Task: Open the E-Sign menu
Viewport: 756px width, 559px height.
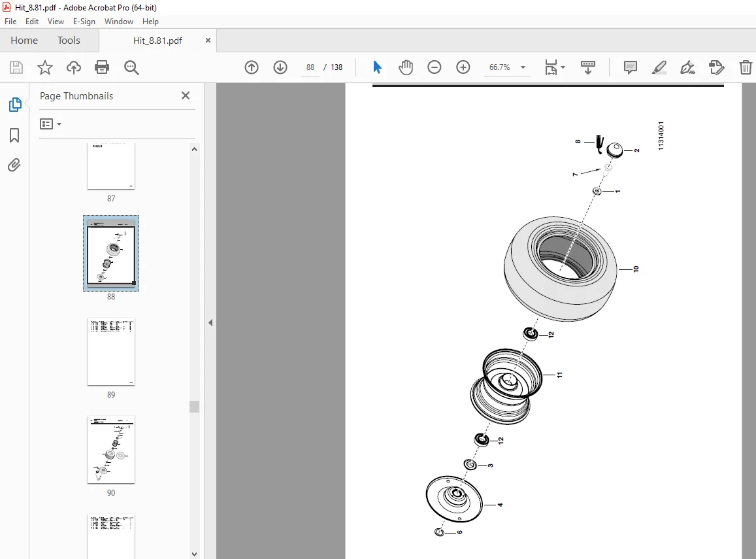Action: tap(84, 22)
